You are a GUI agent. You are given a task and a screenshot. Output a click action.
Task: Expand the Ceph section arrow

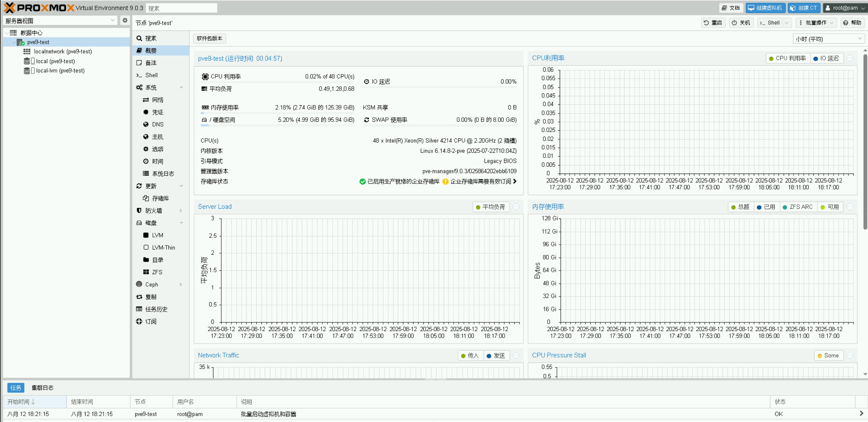[x=181, y=284]
